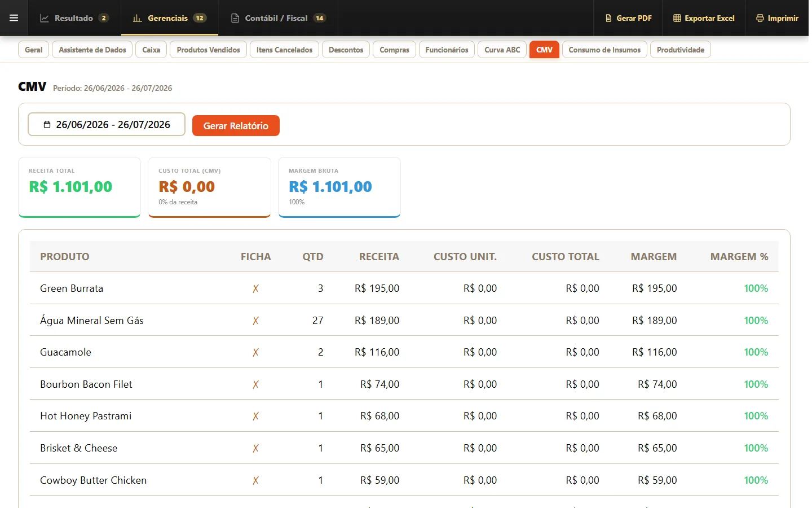Click the QTD column header
812x508 pixels.
pyautogui.click(x=313, y=257)
